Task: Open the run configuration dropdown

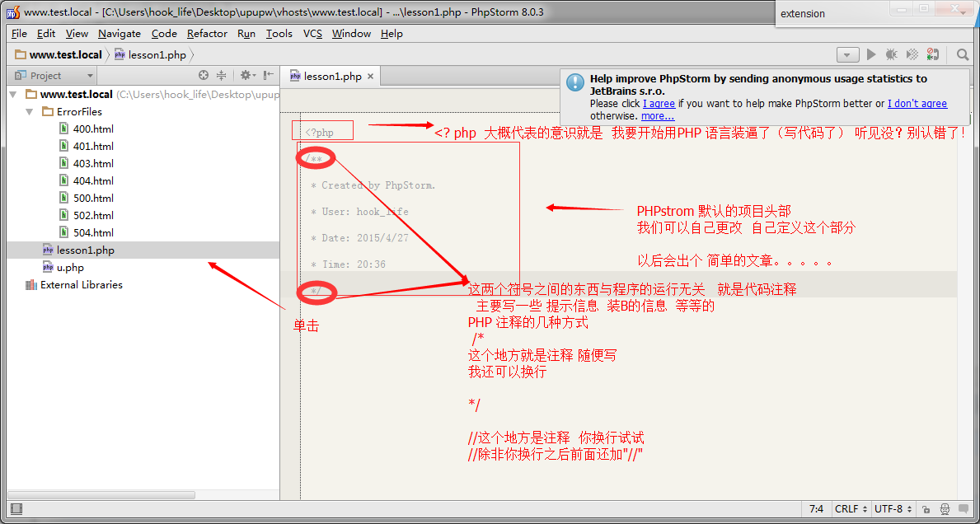Action: (x=847, y=55)
